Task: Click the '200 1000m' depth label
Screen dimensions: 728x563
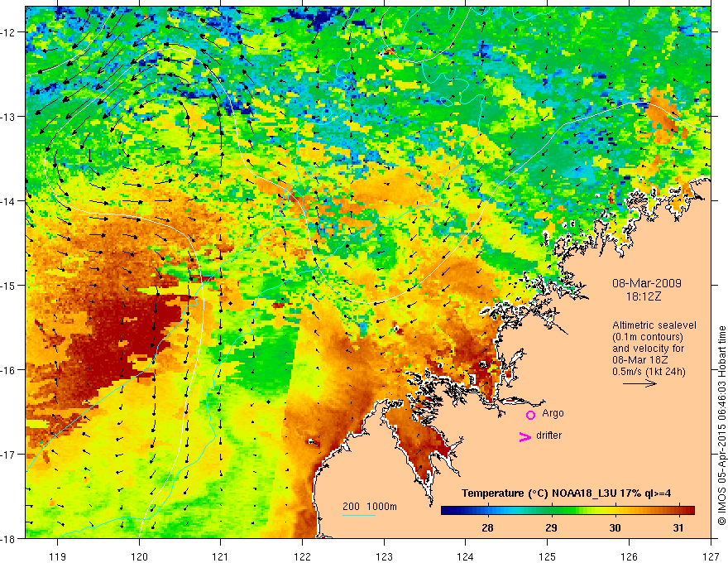Action: 370,507
